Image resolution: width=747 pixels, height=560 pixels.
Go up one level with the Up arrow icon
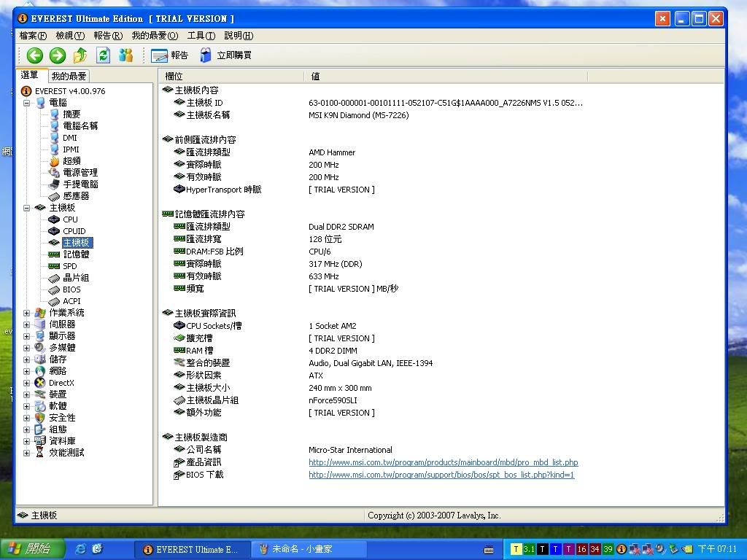(x=80, y=55)
